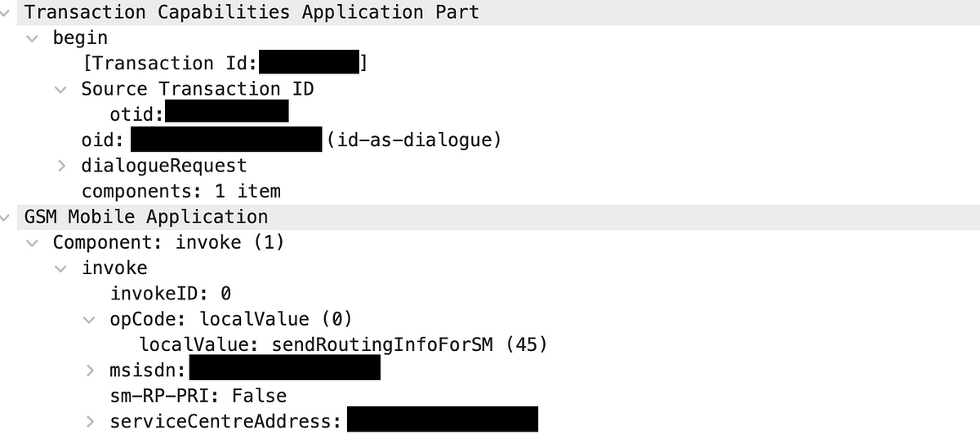Collapse opCode: localValue (0) node

click(90, 319)
